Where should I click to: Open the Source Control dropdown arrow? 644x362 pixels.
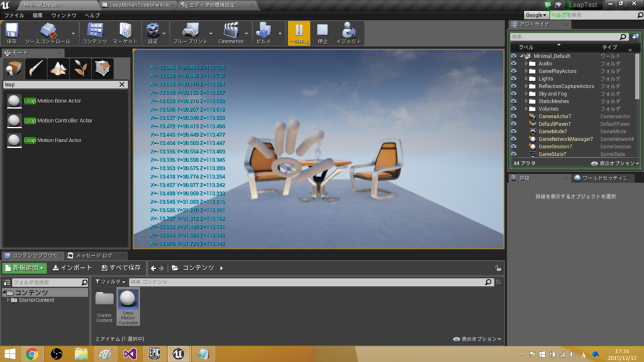tap(74, 34)
